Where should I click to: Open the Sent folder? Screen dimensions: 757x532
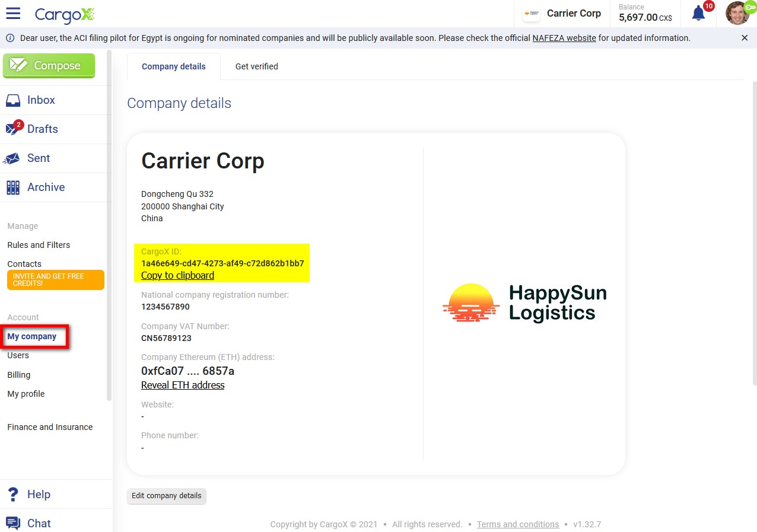[x=39, y=158]
